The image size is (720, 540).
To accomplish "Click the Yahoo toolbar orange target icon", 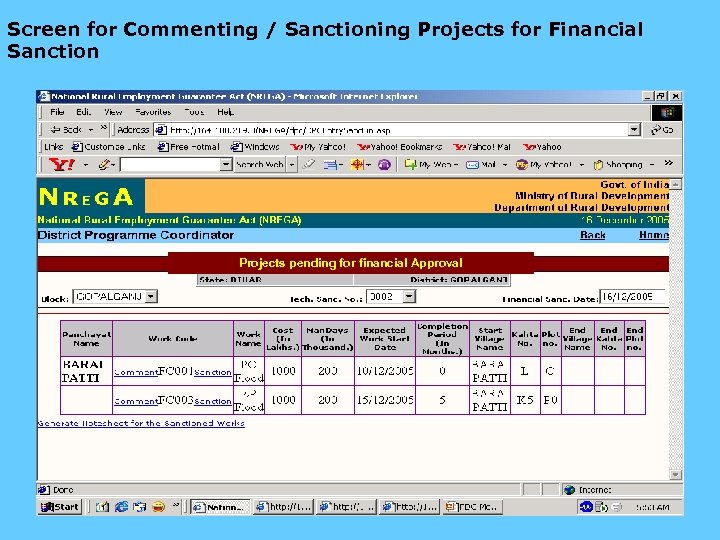I will 357,164.
